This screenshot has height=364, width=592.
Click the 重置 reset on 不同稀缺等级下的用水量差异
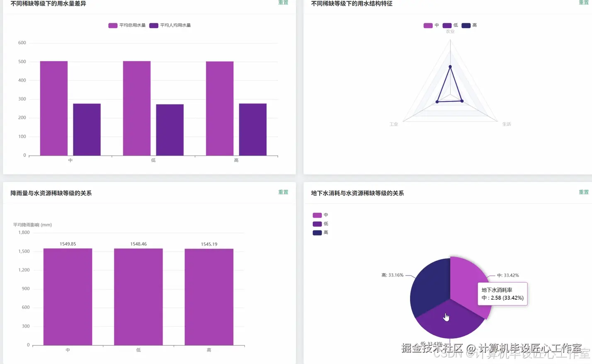(283, 3)
